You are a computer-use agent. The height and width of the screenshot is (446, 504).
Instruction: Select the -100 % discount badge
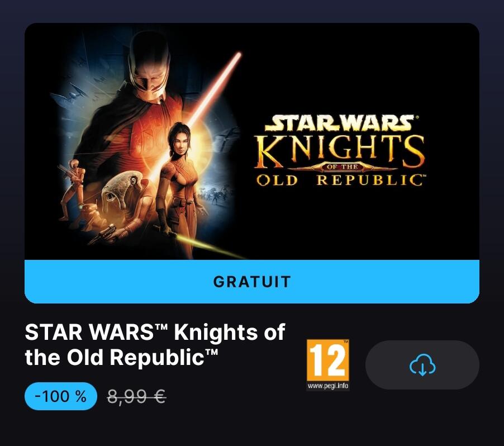click(61, 396)
